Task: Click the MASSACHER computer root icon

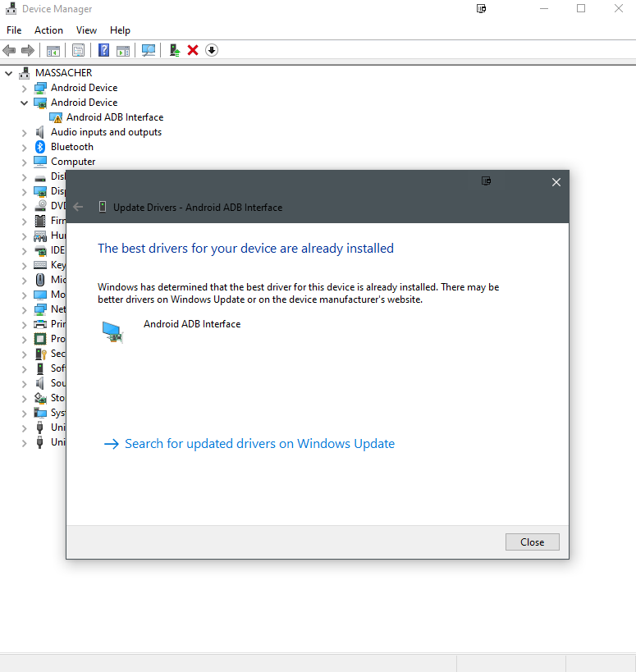Action: [x=25, y=73]
